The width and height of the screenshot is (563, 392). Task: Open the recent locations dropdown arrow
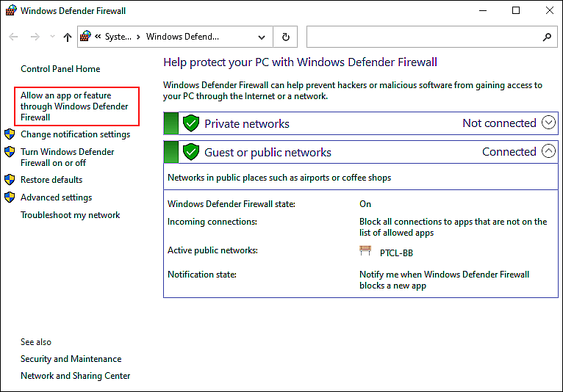coord(52,37)
